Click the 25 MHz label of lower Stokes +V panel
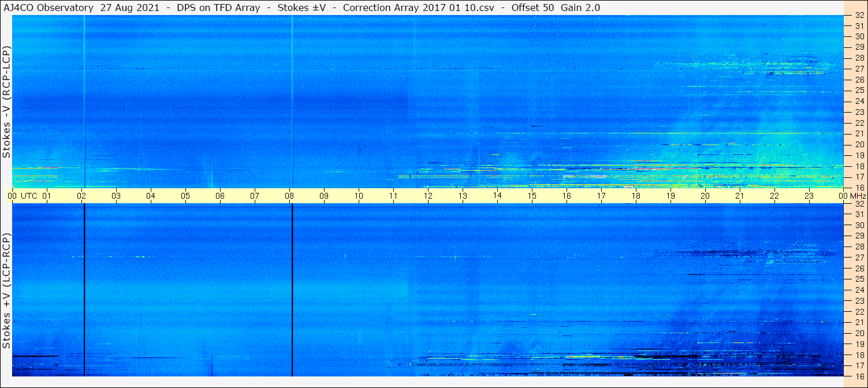The height and width of the screenshot is (388, 868). point(859,279)
